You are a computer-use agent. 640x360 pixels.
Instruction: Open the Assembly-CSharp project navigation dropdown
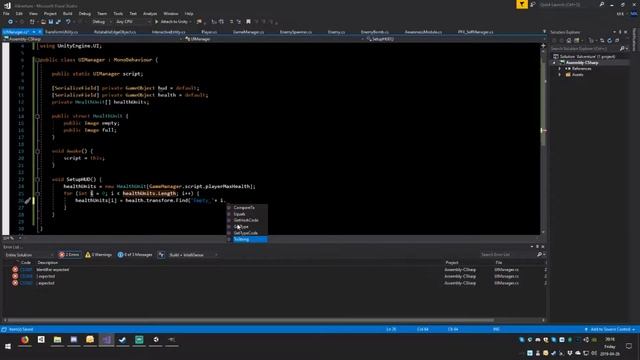92,39
